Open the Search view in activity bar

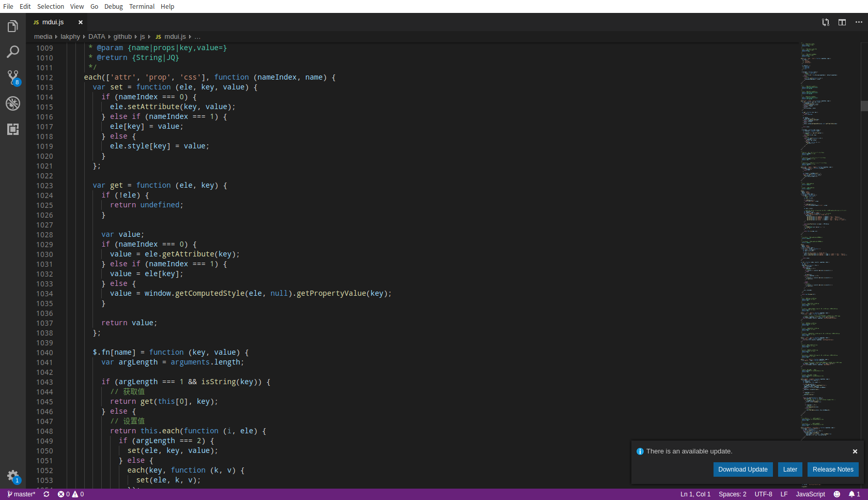[13, 52]
